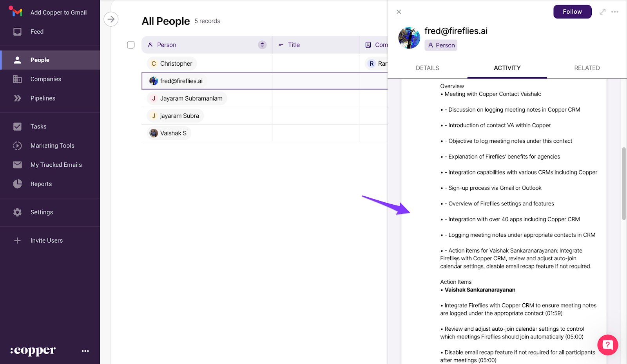
Task: Open the Jayaram Subramaniam record
Action: click(187, 98)
